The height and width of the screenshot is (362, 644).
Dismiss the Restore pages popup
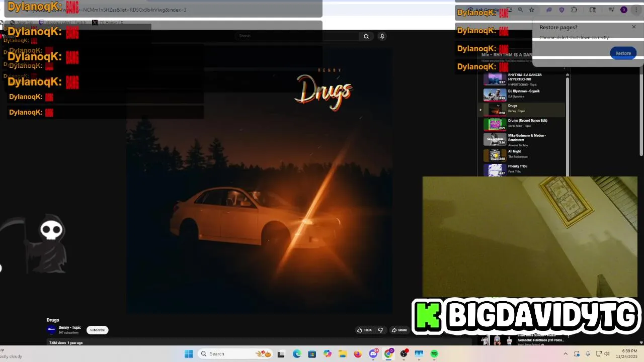[x=634, y=27]
